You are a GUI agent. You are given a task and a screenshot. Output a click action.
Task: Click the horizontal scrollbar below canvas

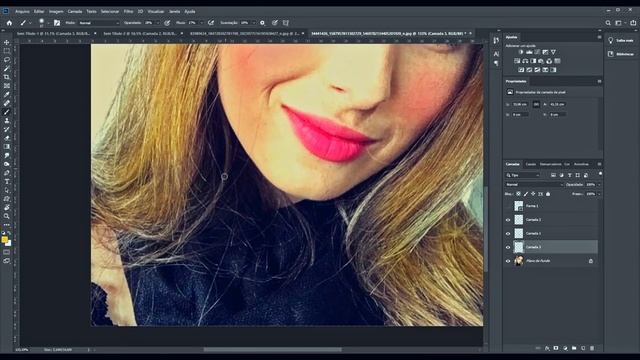[x=272, y=349]
